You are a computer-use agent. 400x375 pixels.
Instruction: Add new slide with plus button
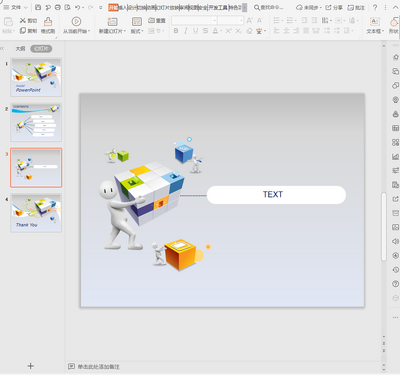(30, 366)
